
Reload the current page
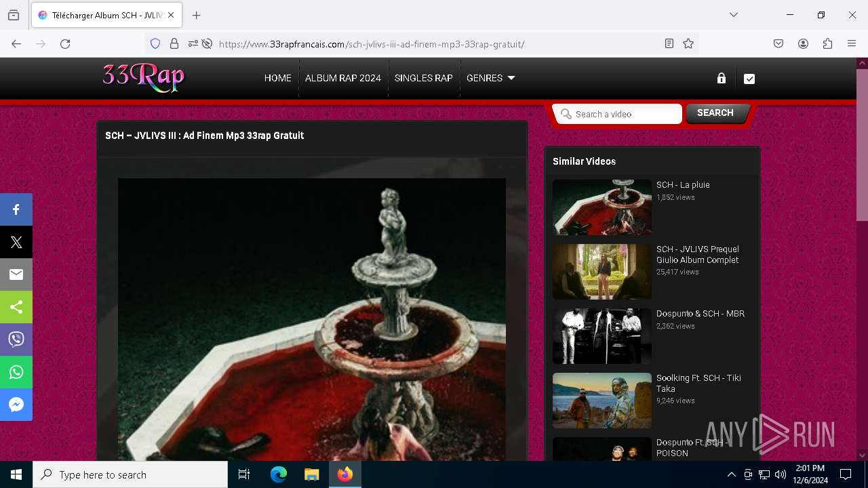[65, 44]
